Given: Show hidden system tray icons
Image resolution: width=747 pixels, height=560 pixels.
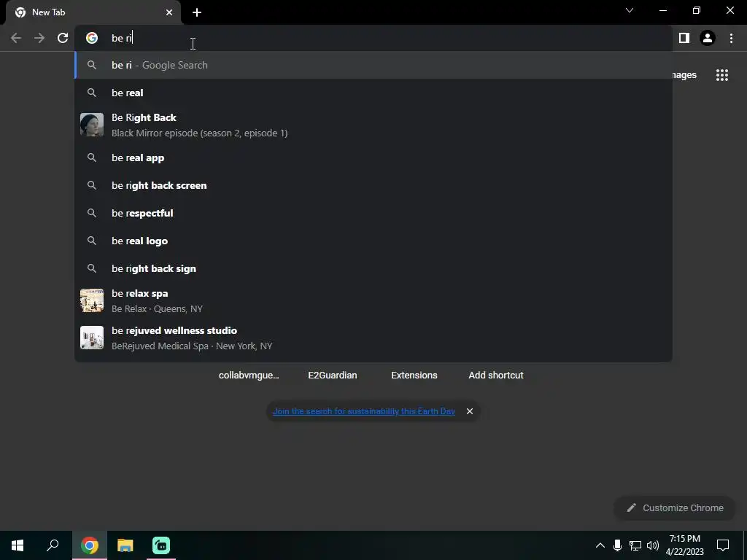Looking at the screenshot, I should click(x=600, y=545).
